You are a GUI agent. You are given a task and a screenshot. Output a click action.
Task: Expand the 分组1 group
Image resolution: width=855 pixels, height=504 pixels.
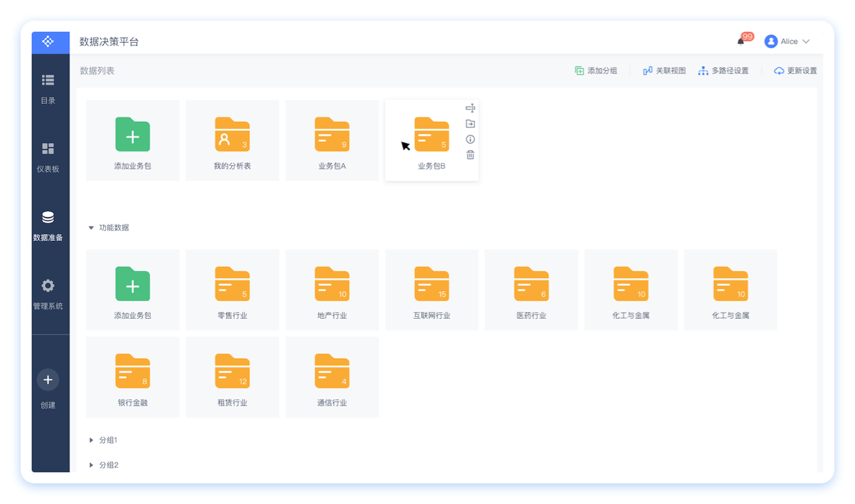(x=91, y=440)
